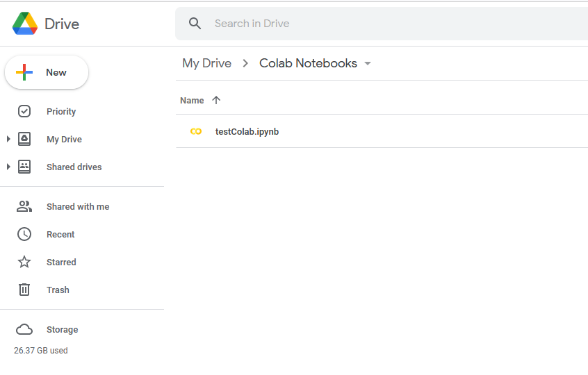588x375 pixels.
Task: Click the Shared with me people icon
Action: click(x=24, y=206)
